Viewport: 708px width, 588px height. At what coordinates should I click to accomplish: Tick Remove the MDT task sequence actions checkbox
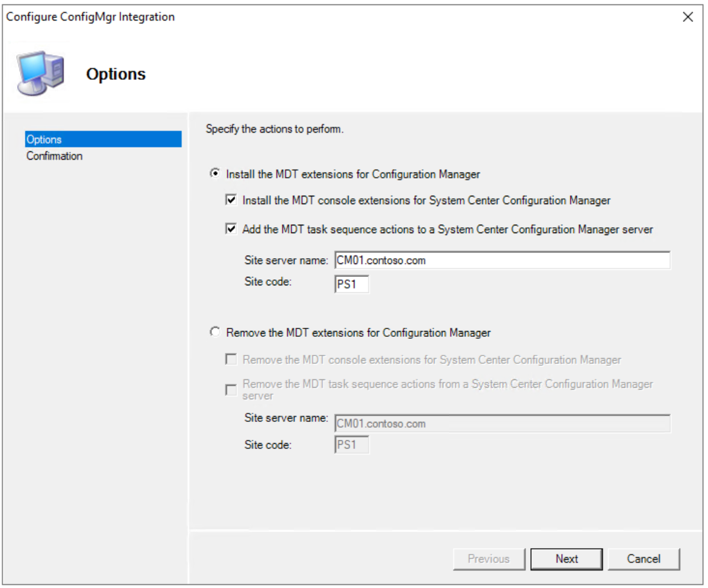click(231, 389)
